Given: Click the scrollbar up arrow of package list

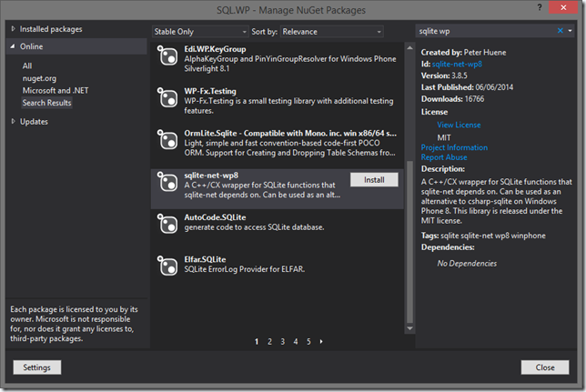Looking at the screenshot, I should click(409, 48).
